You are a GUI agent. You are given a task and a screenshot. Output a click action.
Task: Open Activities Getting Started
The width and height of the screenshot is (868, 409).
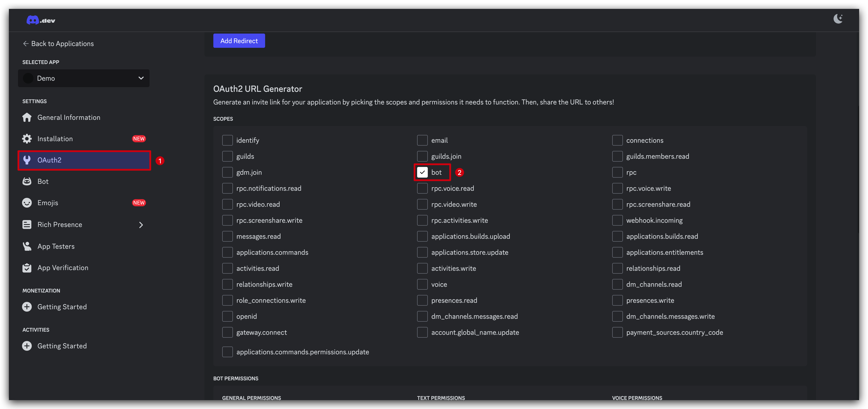coord(84,346)
